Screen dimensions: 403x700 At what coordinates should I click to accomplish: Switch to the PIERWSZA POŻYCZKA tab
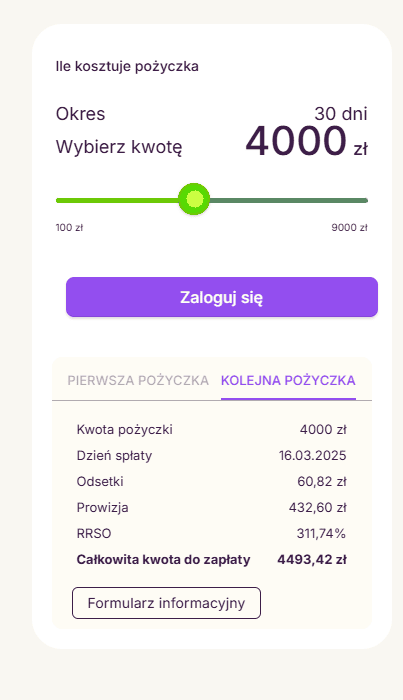coord(138,380)
